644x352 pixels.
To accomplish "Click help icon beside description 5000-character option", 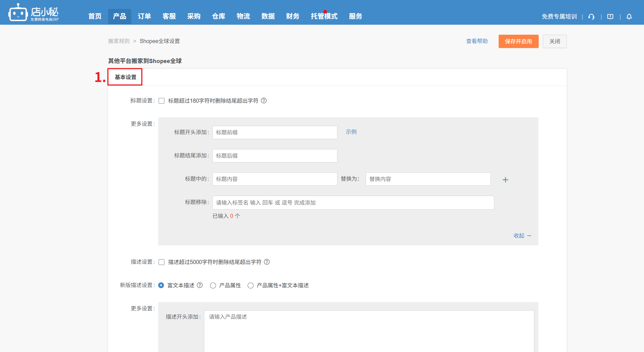I will click(267, 262).
